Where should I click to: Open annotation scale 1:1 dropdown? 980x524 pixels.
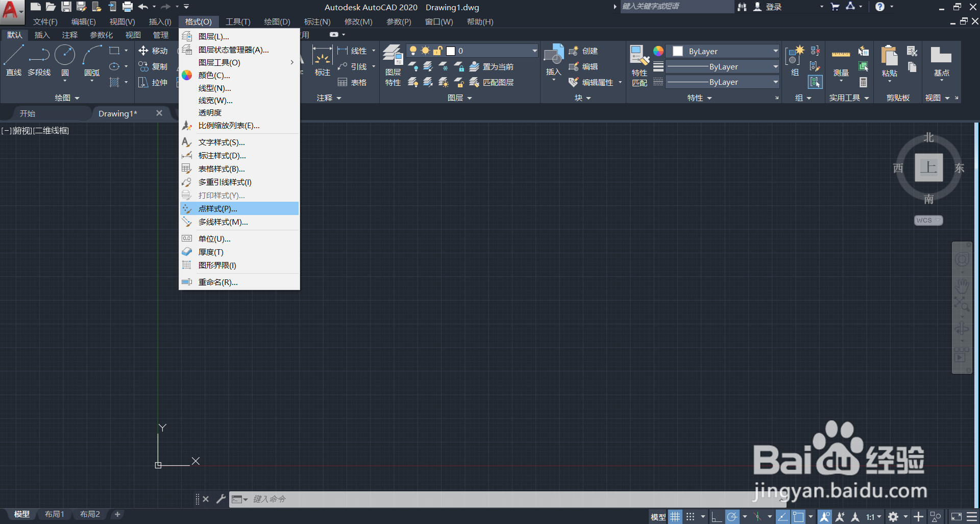pos(873,517)
